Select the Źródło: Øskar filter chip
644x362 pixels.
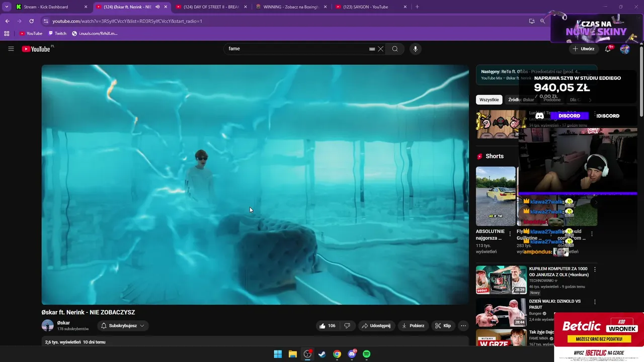521,100
